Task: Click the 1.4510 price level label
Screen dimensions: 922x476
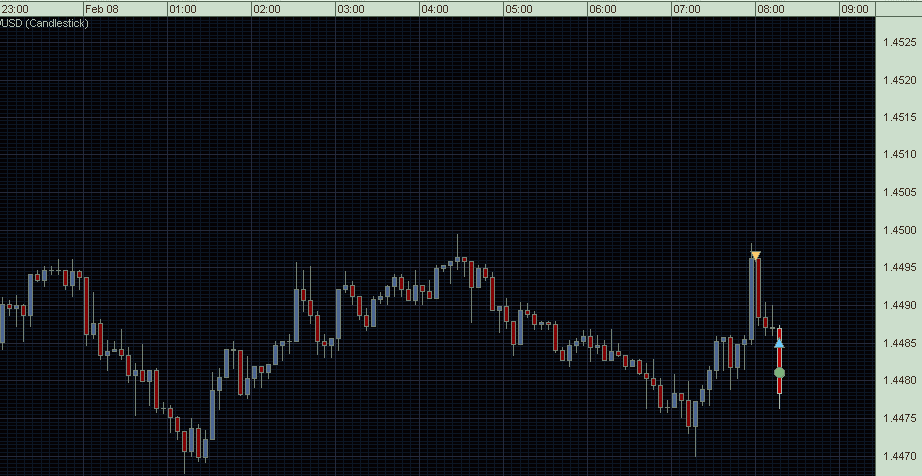Action: [x=900, y=155]
